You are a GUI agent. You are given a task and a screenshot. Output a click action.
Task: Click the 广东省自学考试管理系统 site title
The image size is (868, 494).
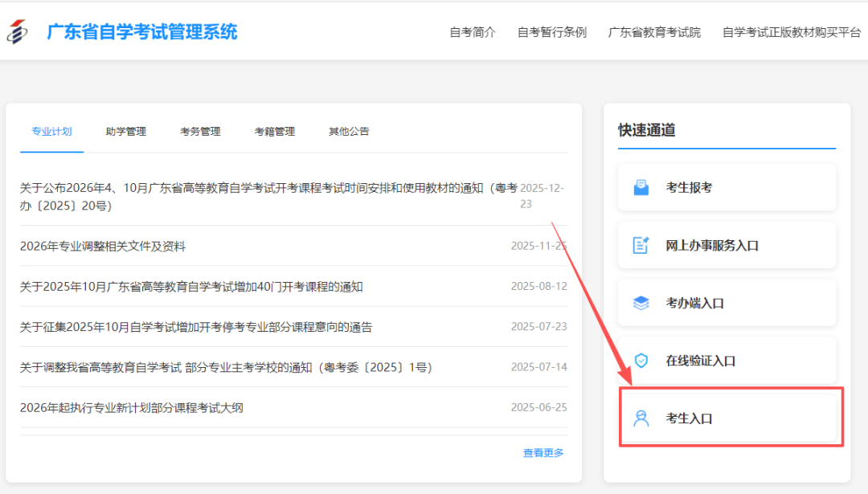(141, 32)
